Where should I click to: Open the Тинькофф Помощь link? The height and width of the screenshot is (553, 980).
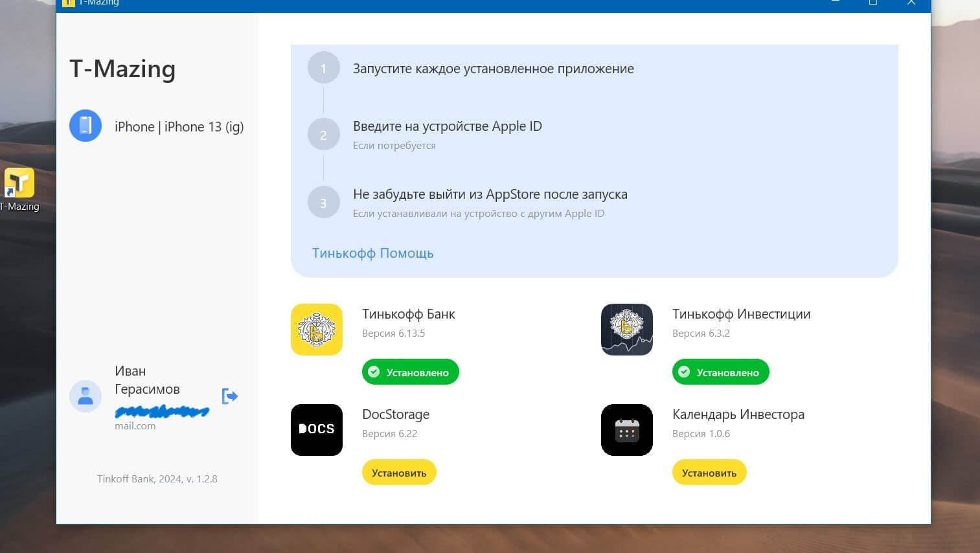pyautogui.click(x=372, y=253)
